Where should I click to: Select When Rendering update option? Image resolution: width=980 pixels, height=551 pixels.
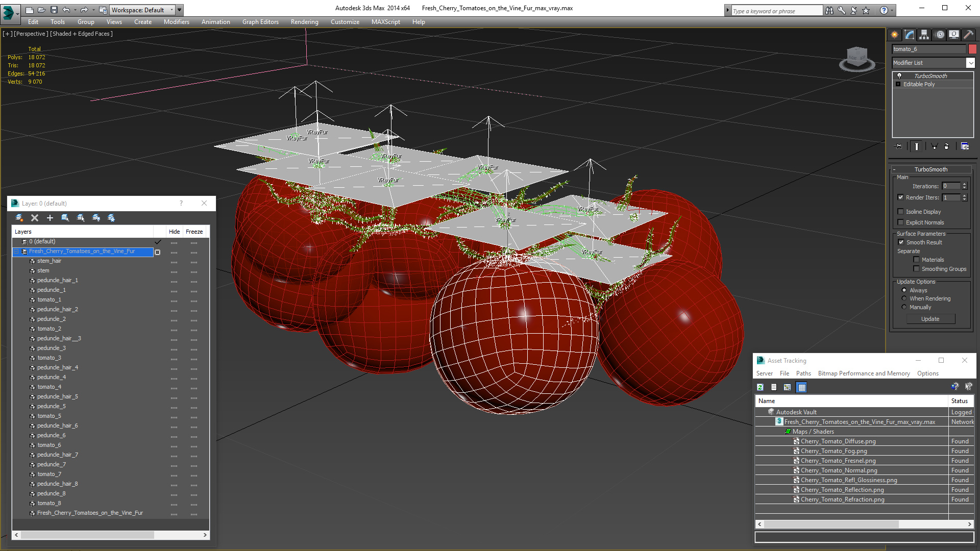tap(904, 298)
